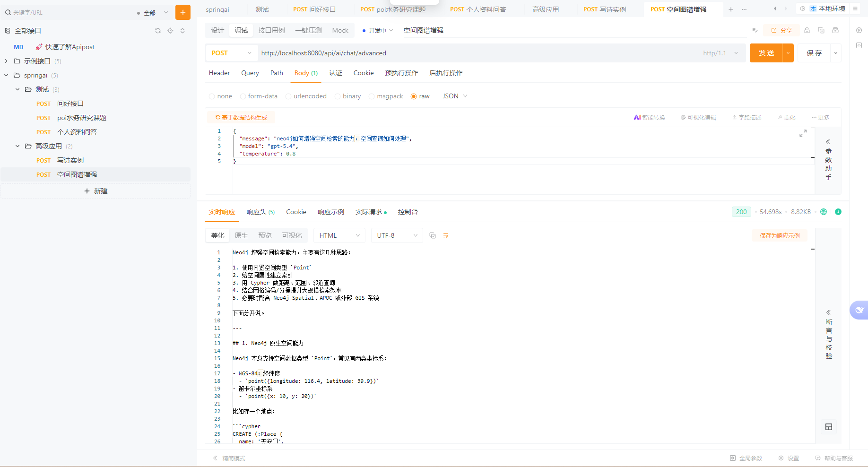
Task: Click the copy interface icon beside lock
Action: (x=821, y=30)
